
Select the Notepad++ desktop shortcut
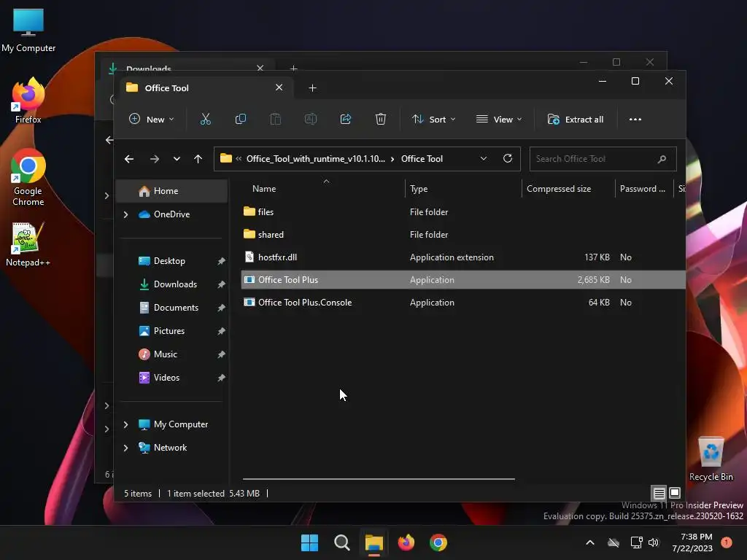coord(28,244)
